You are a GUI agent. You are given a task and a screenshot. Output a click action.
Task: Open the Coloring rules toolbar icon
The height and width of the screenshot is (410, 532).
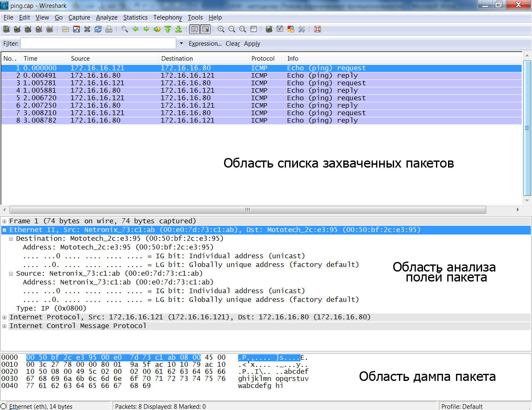pos(291,29)
